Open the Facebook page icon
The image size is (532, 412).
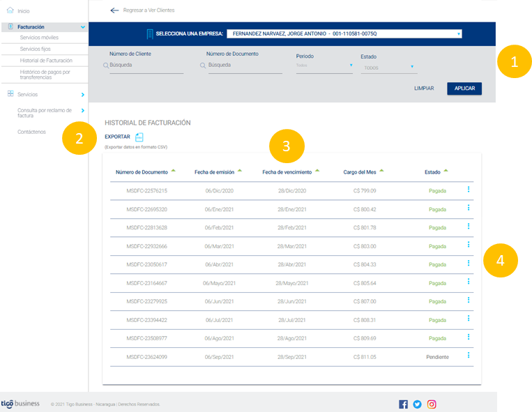coord(403,404)
